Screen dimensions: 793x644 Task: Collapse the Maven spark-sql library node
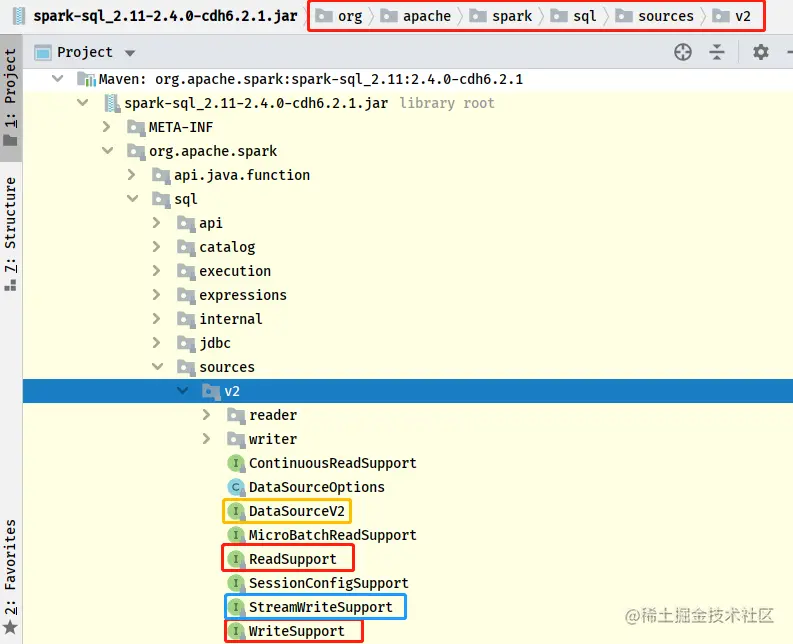58,79
